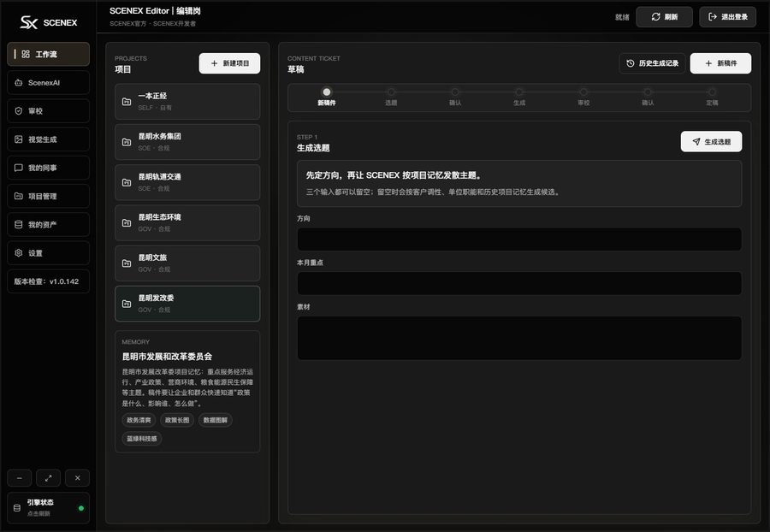Click the 昆明市发展和改革委员会 memory heading
Screen dimensions: 770x532
(167, 357)
